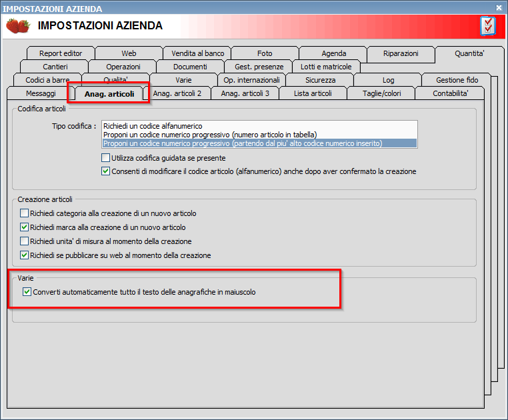The width and height of the screenshot is (508, 420).
Task: Switch to the Anag. articoli 2 tab
Action: click(x=177, y=93)
